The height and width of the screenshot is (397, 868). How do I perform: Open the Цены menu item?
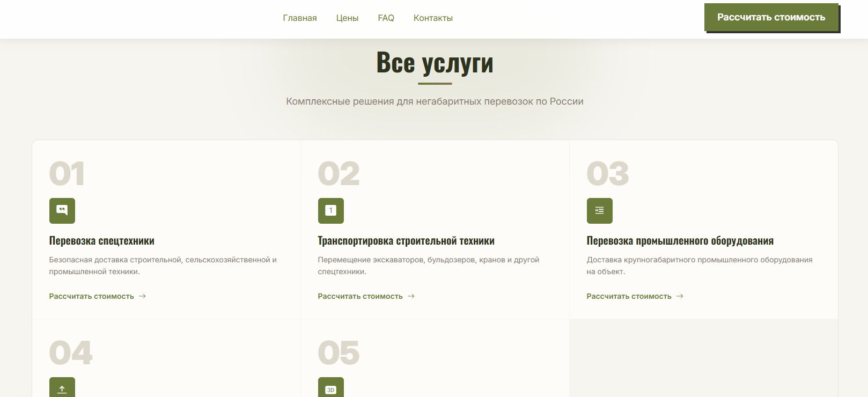347,18
